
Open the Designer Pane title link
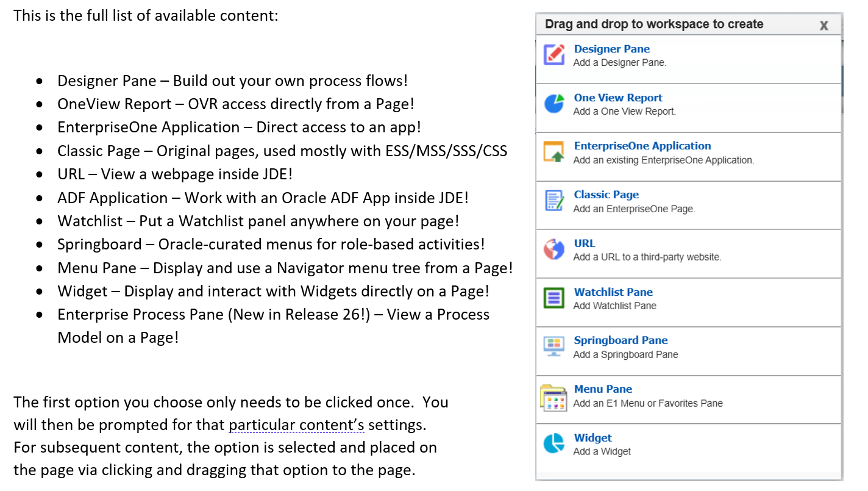611,49
